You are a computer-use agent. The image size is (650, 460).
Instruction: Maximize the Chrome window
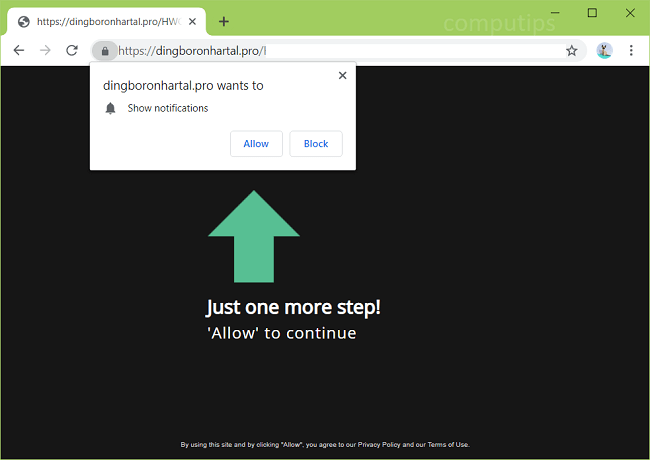(592, 13)
